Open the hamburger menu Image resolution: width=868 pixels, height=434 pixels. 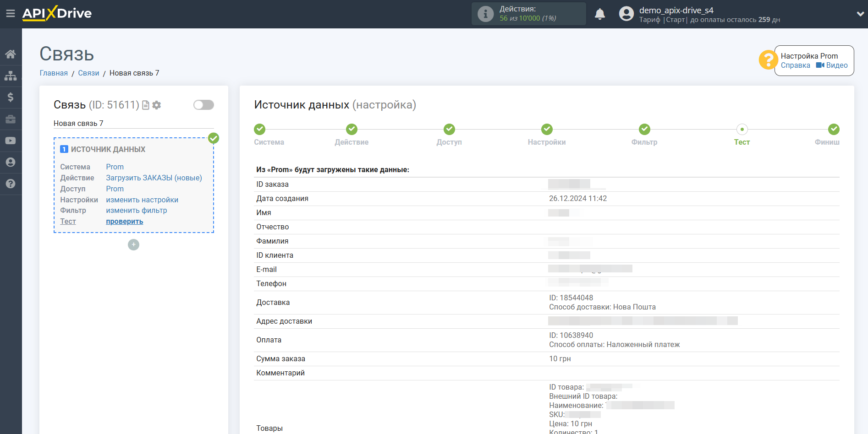pos(11,14)
